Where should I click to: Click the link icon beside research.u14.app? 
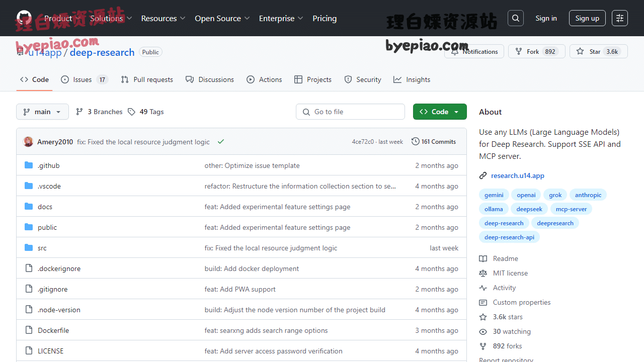483,175
